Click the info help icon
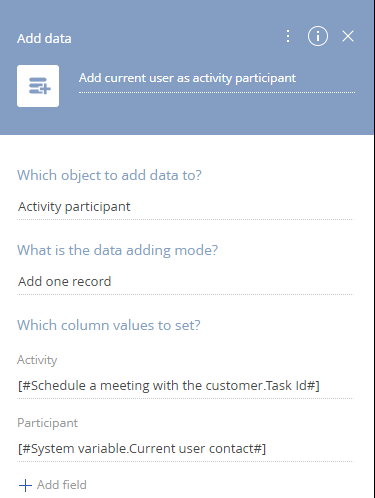 click(x=318, y=36)
